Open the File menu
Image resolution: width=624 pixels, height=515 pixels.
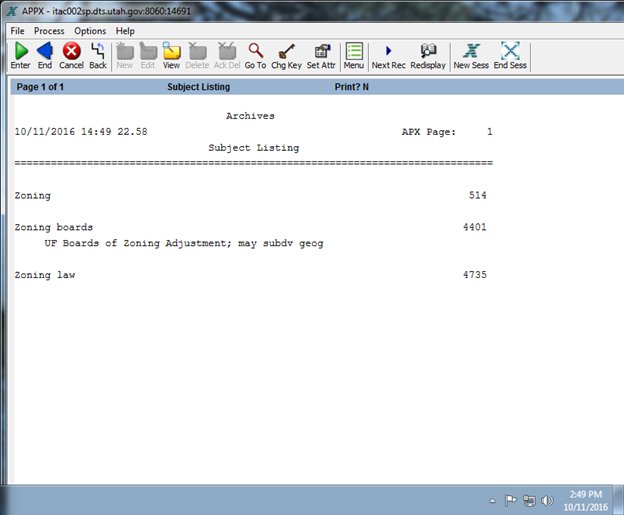18,31
